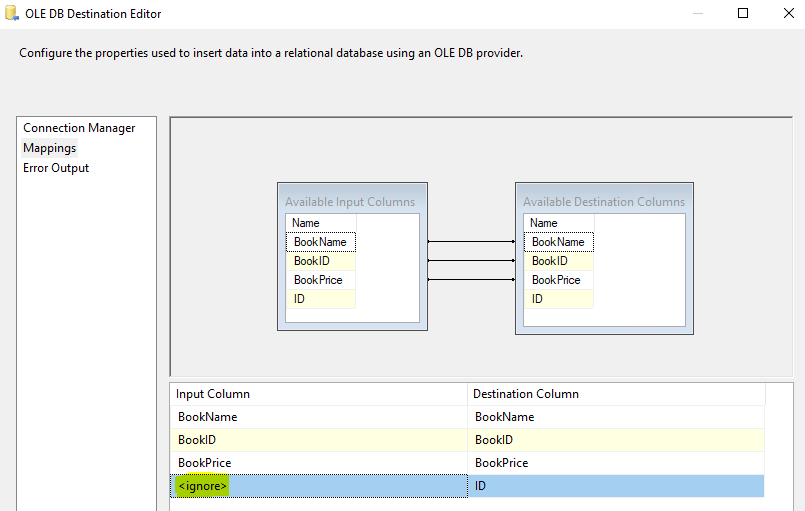Switch to the Mappings page
Viewport: 805px width, 511px height.
pos(50,148)
